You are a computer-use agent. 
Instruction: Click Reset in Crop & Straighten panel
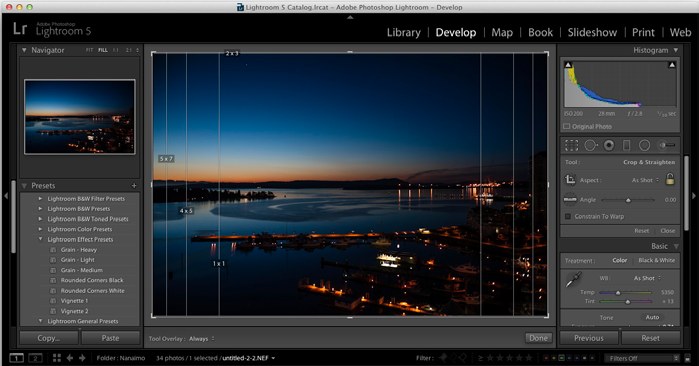641,230
